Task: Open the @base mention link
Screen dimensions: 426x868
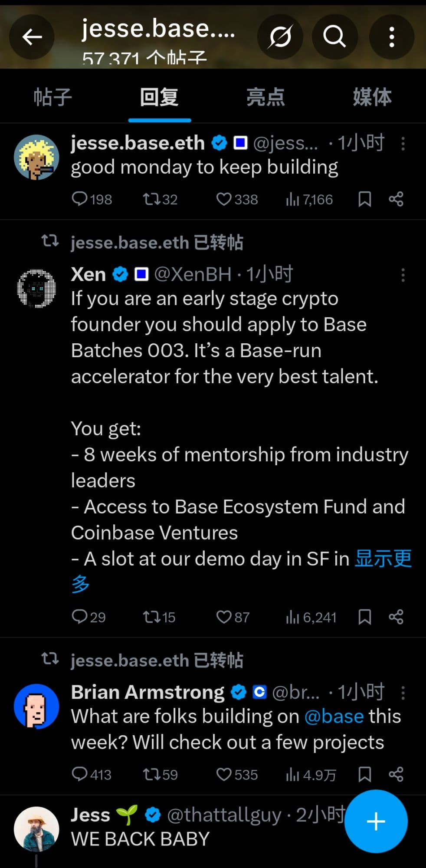Action: (334, 717)
